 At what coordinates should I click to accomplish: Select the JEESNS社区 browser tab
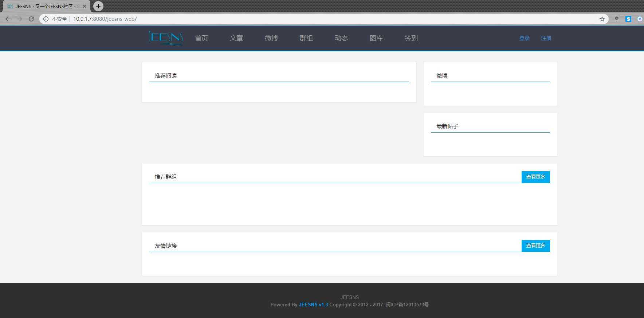[x=47, y=6]
